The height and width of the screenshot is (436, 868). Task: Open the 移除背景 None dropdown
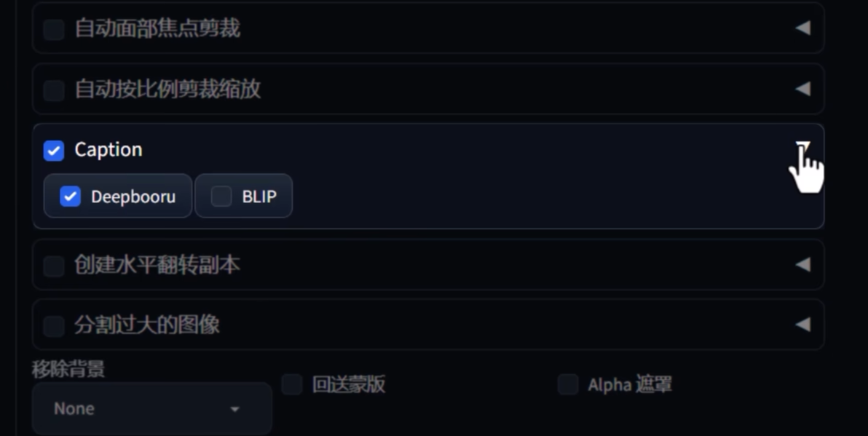click(151, 409)
